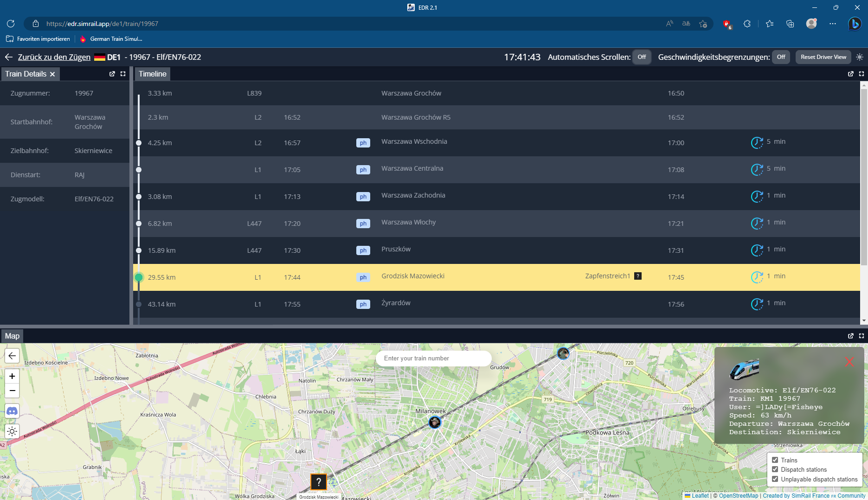Toggle Geschwindigkeitsbegrenzungen switch

pyautogui.click(x=781, y=57)
